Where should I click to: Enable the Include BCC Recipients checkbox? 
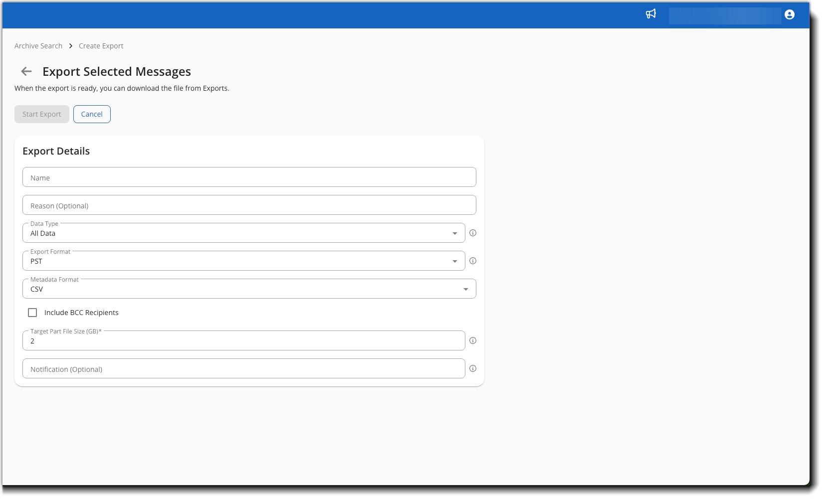32,313
